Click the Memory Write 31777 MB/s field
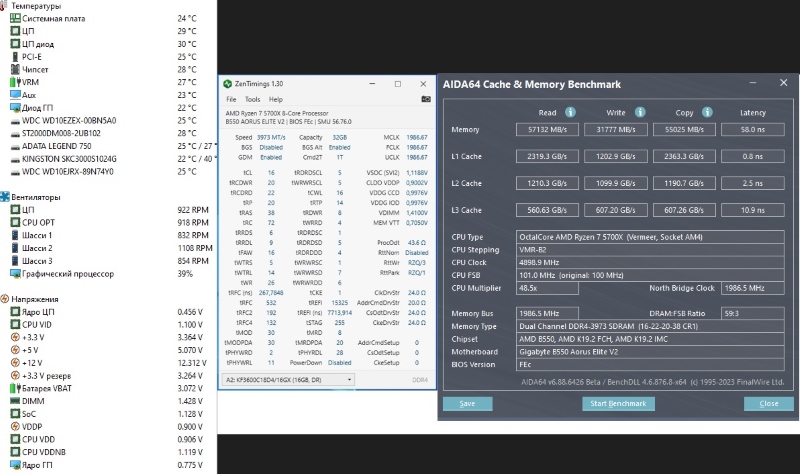Viewport: 800px width, 474px height. [616, 130]
